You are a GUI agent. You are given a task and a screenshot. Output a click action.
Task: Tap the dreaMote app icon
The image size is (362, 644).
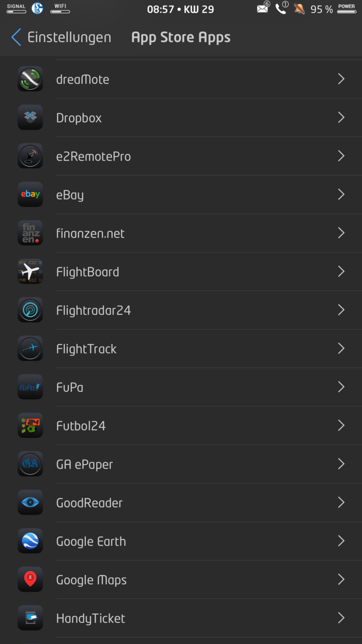tap(30, 79)
